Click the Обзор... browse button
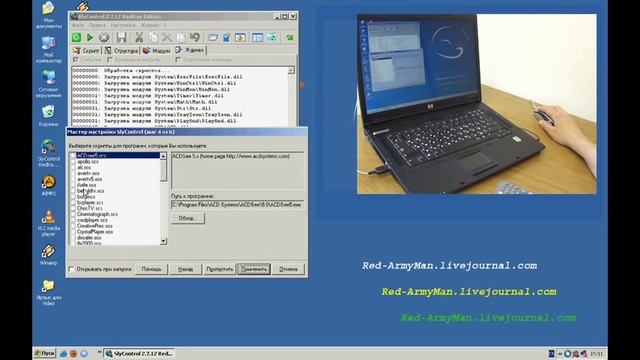The height and width of the screenshot is (360, 640). tap(187, 218)
